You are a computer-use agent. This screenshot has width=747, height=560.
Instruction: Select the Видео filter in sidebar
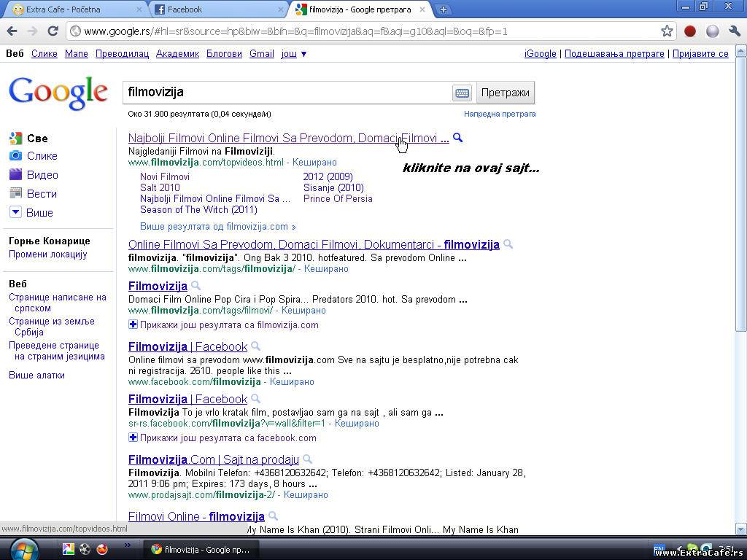click(42, 175)
